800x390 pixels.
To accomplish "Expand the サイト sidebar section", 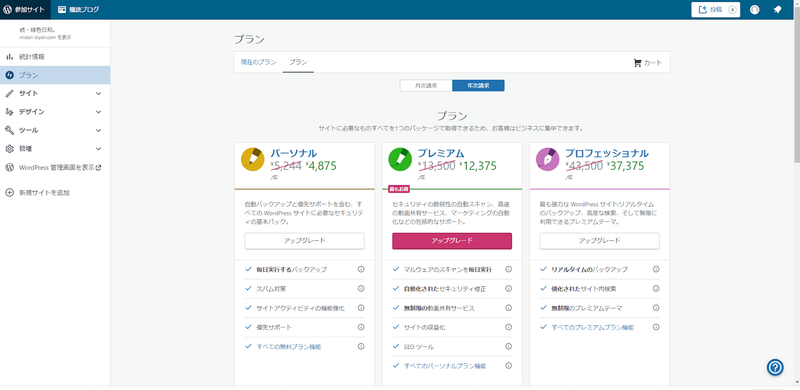I will 98,93.
